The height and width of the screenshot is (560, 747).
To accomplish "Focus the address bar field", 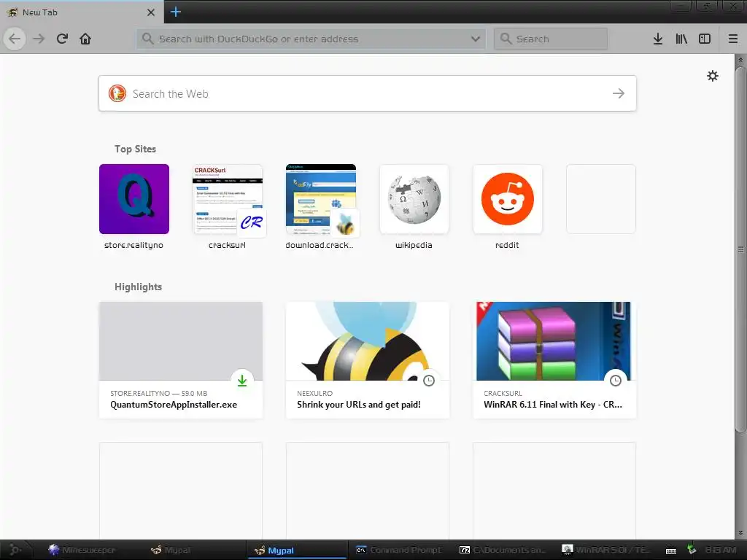I will tap(311, 39).
